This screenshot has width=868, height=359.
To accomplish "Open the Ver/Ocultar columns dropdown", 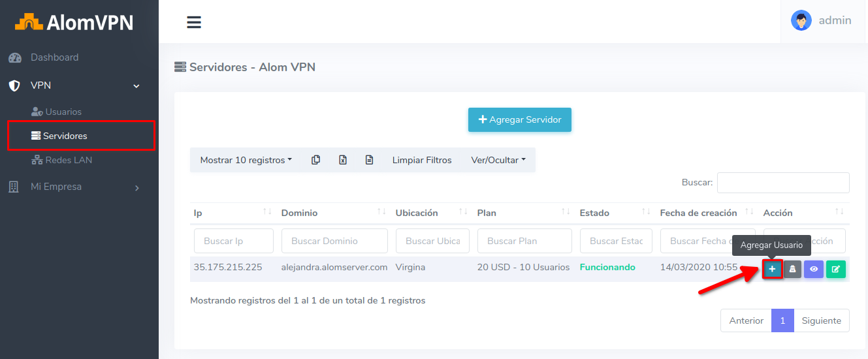I will (x=498, y=160).
